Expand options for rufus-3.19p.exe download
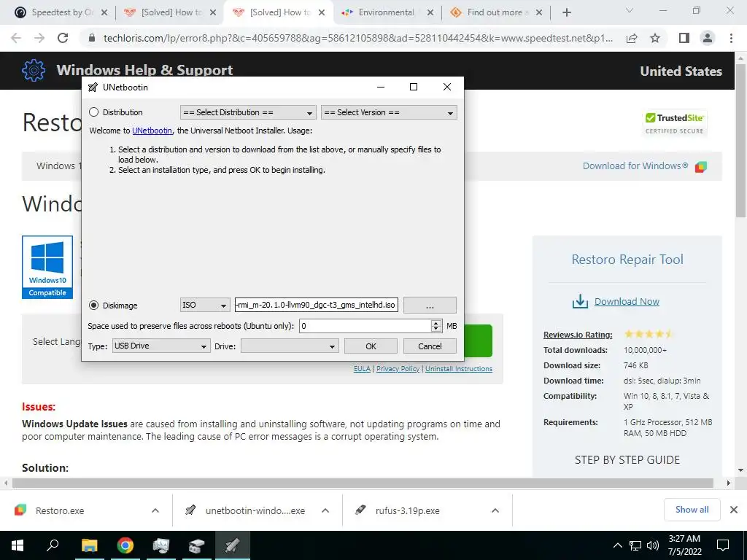Screen dimensions: 747x560 click(x=495, y=510)
